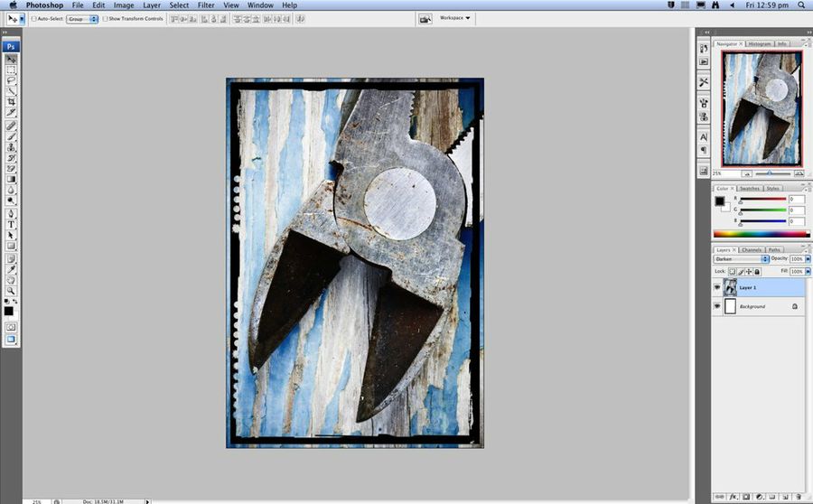This screenshot has width=813, height=504.
Task: Open the layer Opacity slider arrow
Action: (808, 258)
